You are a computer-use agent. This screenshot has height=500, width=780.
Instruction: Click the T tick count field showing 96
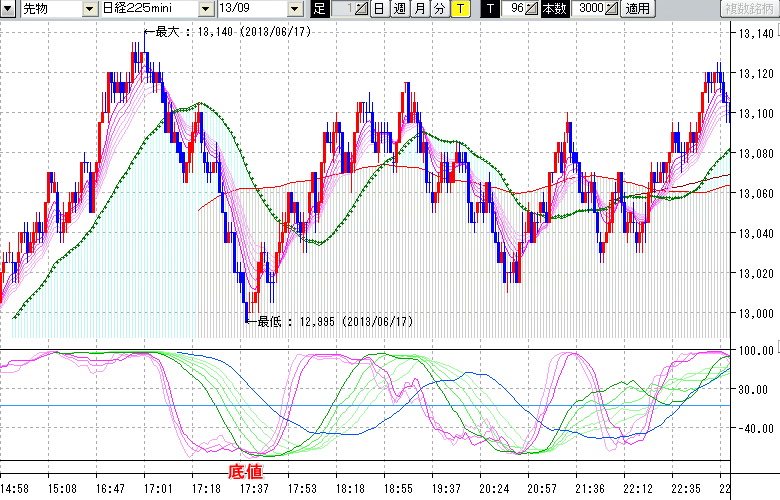(x=514, y=9)
